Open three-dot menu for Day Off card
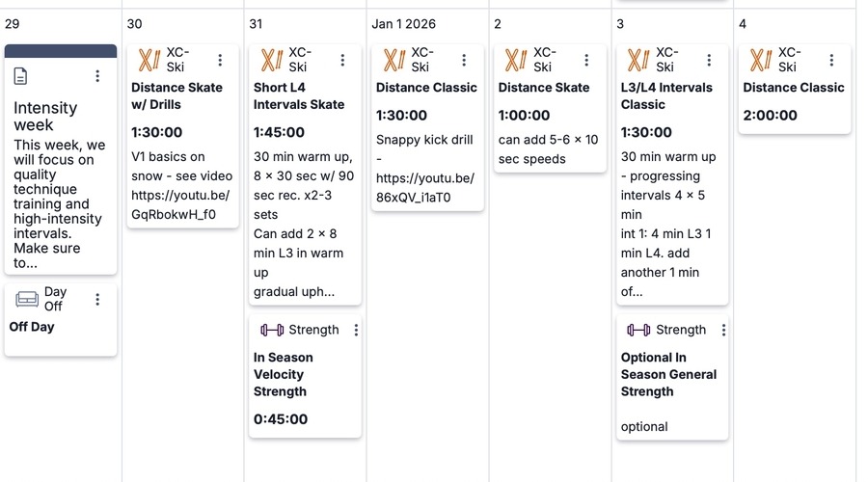Image resolution: width=868 pixels, height=482 pixels. pos(97,300)
